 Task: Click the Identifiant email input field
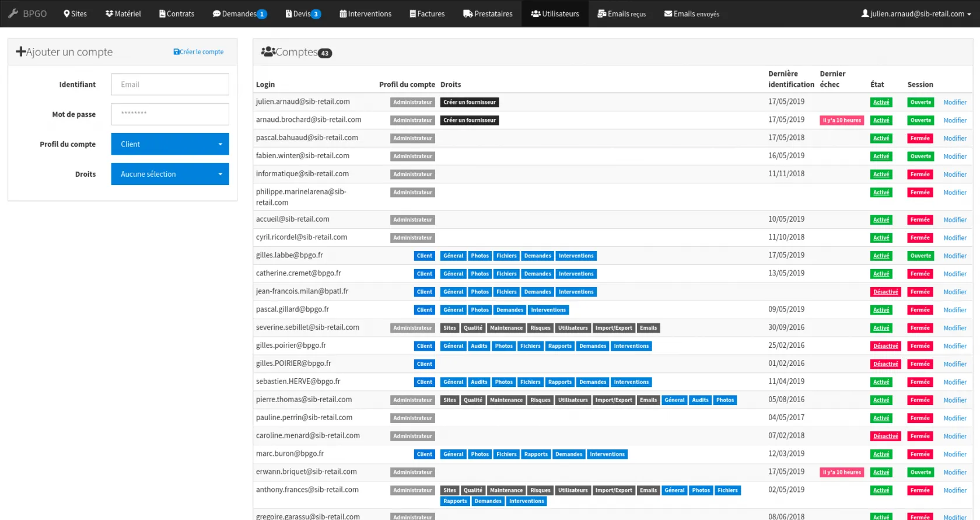point(170,85)
